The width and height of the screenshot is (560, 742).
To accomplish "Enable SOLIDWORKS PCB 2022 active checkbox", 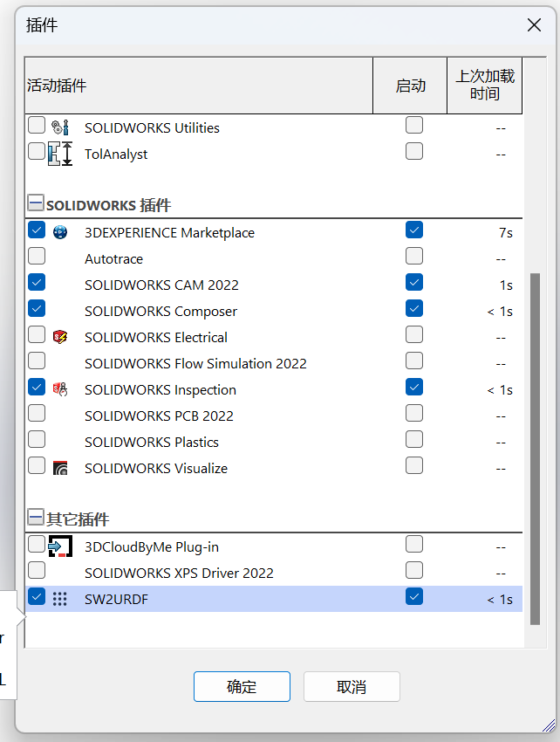I will tap(37, 413).
